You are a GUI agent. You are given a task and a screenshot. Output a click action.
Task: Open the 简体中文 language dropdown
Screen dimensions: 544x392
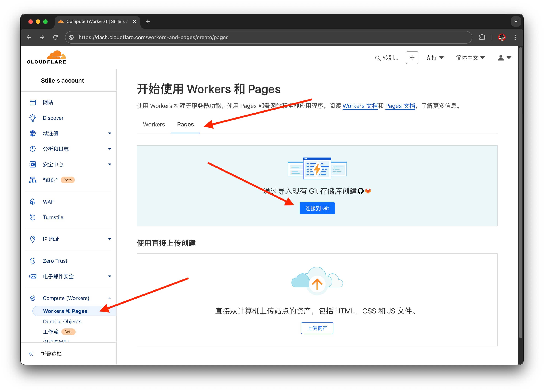471,58
